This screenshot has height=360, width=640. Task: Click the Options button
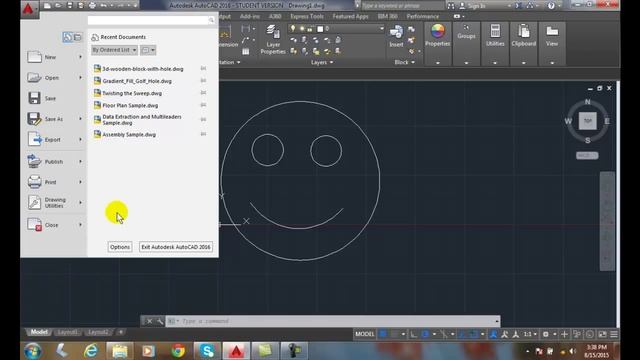(x=120, y=247)
